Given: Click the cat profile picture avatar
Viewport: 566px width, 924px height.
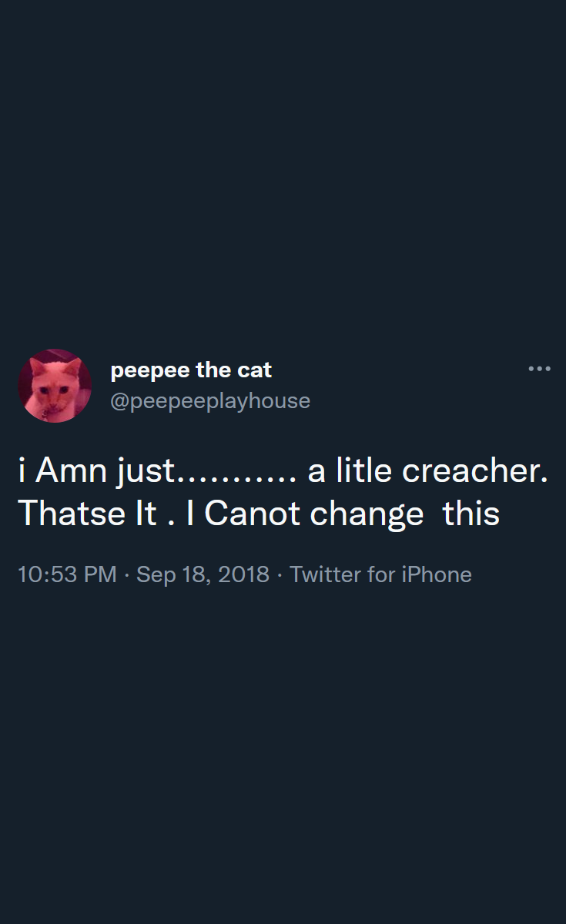Looking at the screenshot, I should point(55,386).
